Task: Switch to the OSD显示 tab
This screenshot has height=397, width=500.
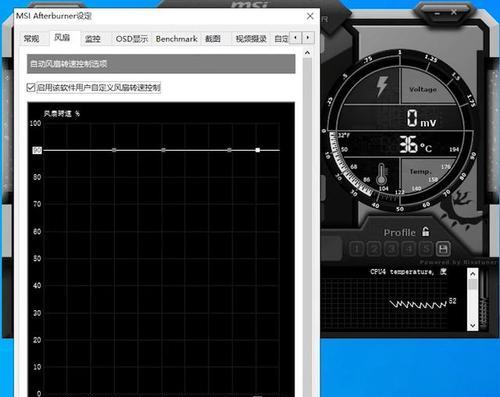Action: [x=132, y=39]
